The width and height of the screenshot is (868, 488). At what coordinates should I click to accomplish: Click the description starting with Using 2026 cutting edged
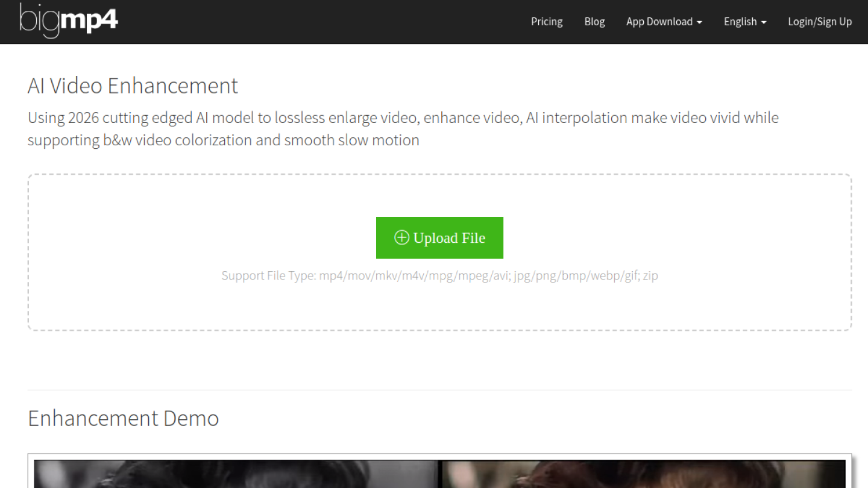tap(403, 128)
